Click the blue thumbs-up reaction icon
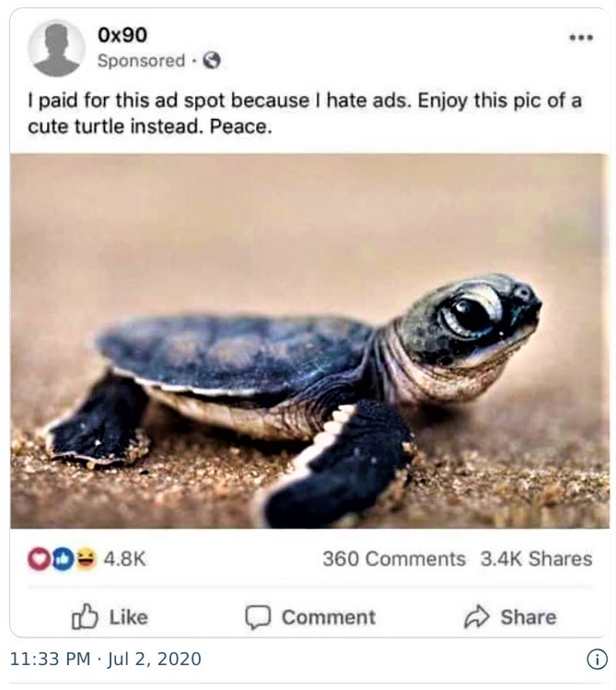The width and height of the screenshot is (616, 690). 63,559
